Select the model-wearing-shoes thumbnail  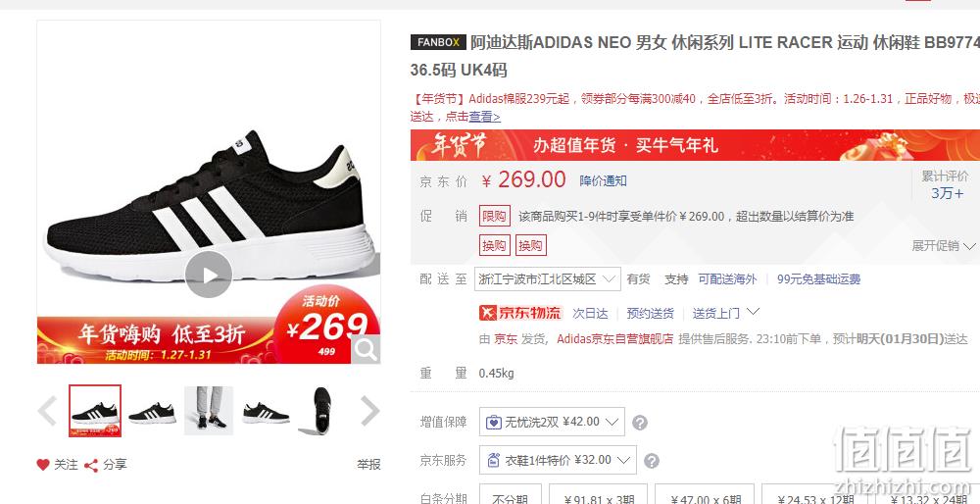coord(209,411)
